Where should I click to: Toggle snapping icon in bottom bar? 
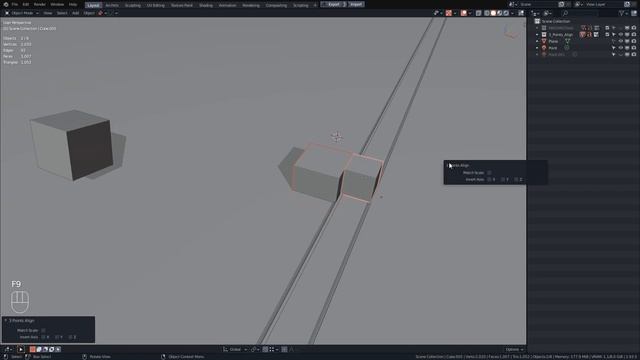pos(265,349)
